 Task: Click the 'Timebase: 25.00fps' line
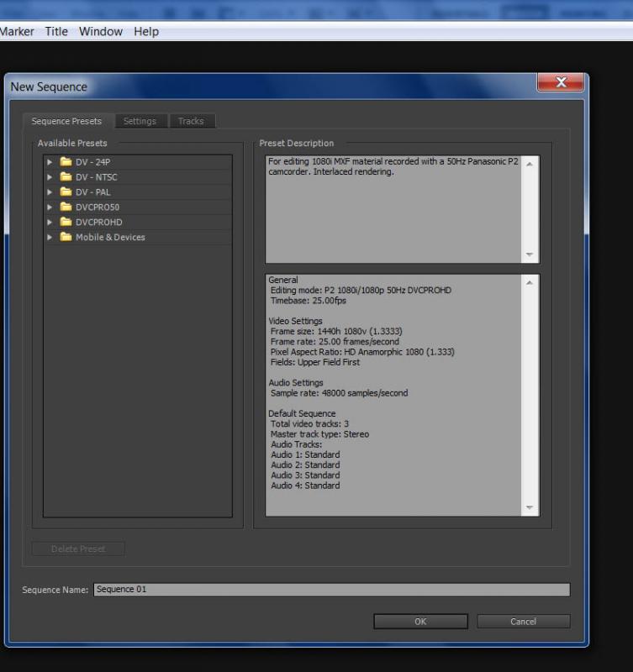309,301
